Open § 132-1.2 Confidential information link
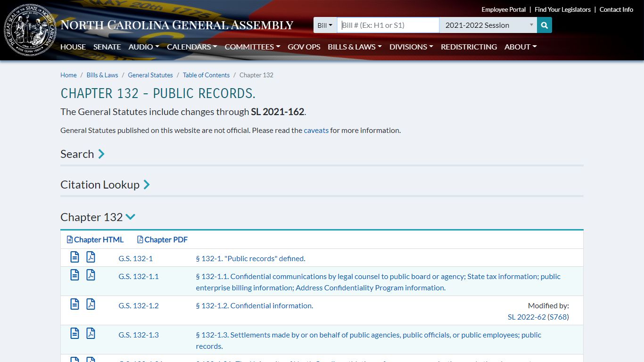This screenshot has width=644, height=362. click(255, 305)
